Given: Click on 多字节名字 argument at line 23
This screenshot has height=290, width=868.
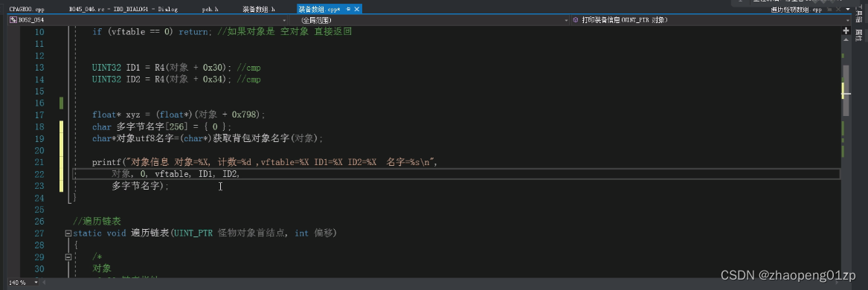Looking at the screenshot, I should pyautogui.click(x=135, y=187).
